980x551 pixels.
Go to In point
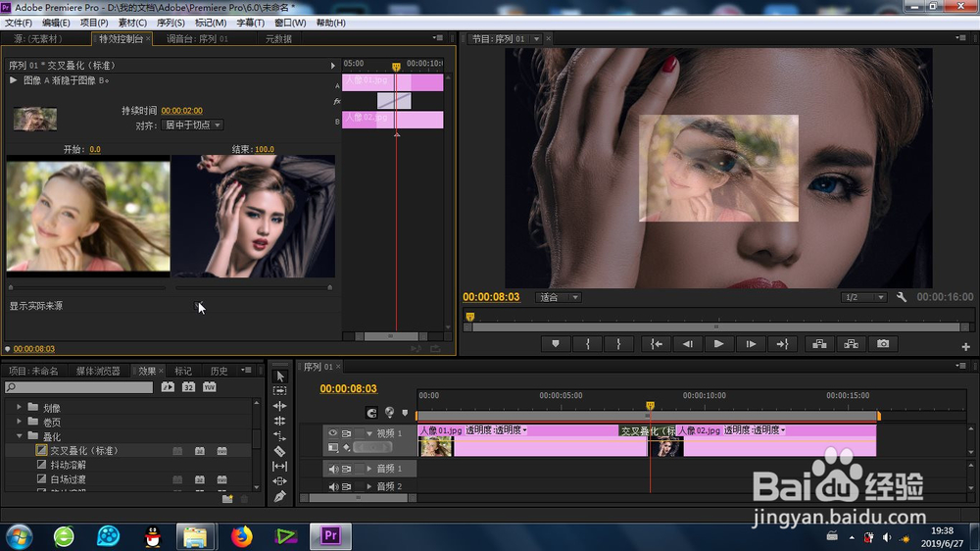657,344
